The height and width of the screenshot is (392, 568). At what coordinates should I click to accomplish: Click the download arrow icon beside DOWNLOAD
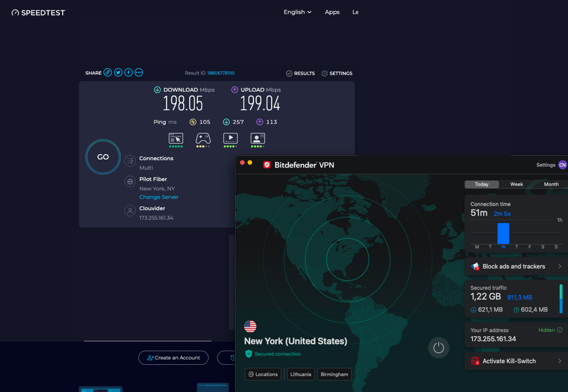click(x=157, y=90)
